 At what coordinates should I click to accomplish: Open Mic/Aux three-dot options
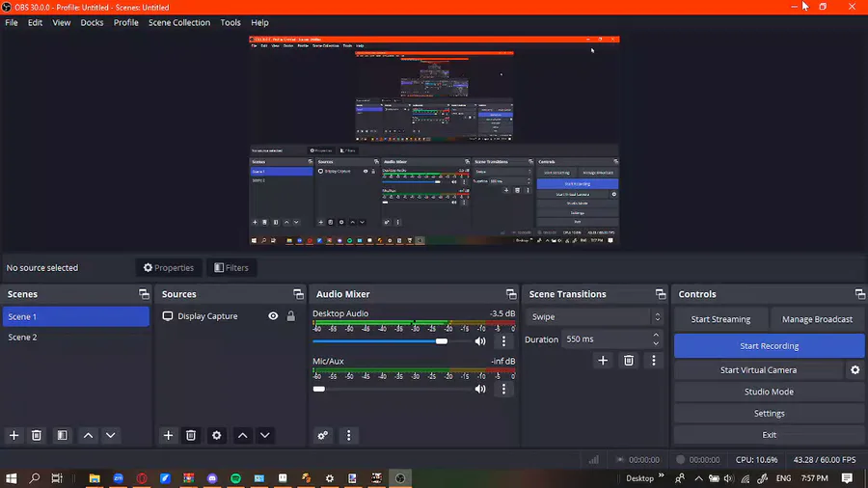pos(503,389)
